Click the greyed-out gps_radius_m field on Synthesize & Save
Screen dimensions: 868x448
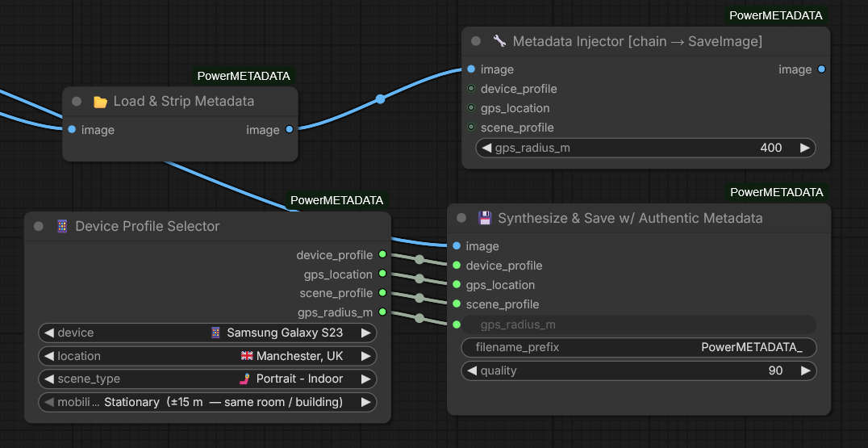639,324
